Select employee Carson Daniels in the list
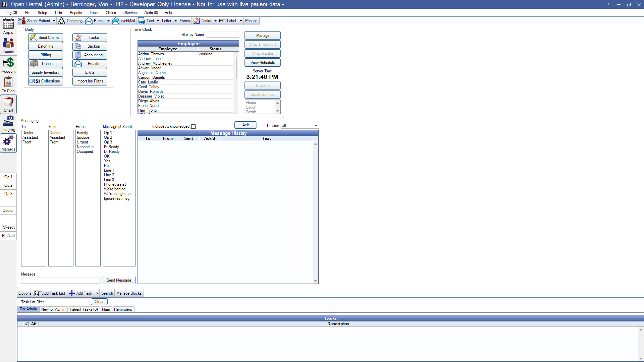This screenshot has width=644, height=362. pyautogui.click(x=152, y=77)
